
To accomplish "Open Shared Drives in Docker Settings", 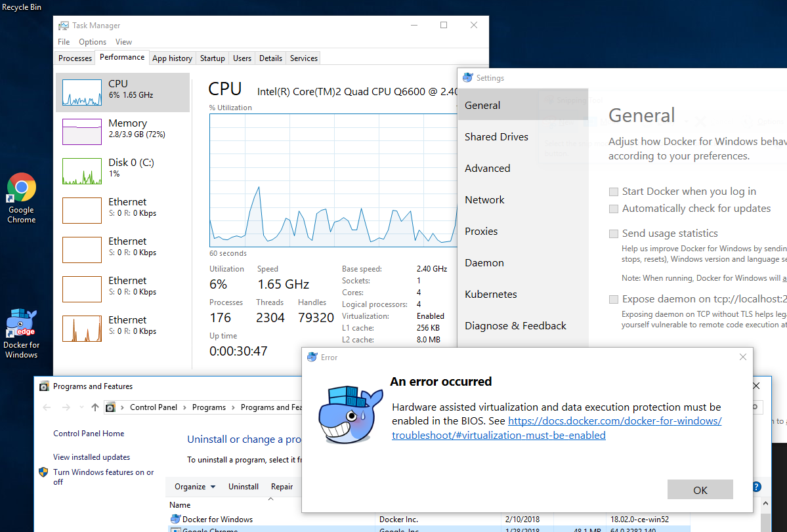I will pyautogui.click(x=522, y=137).
